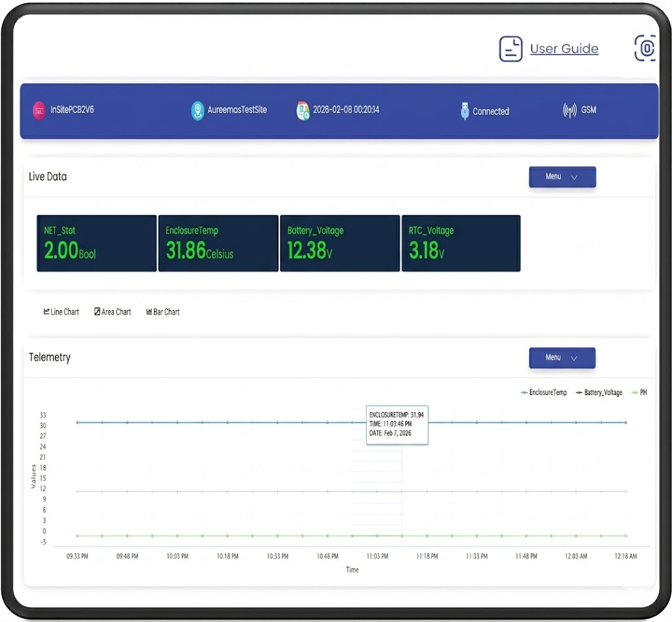
Task: Open the Live Data Menu dropdown
Action: pos(562,177)
